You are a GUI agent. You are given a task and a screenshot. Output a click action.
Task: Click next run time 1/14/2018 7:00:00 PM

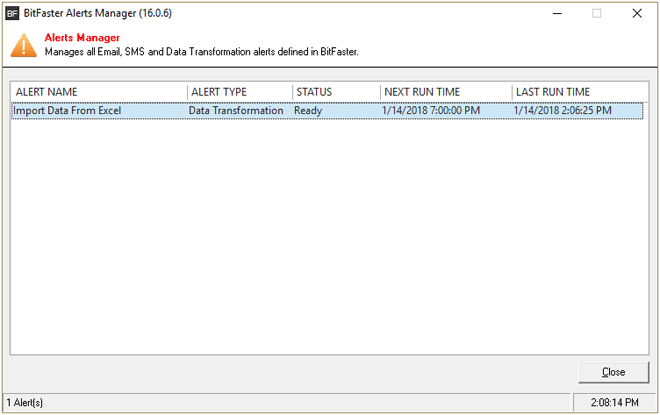point(431,111)
